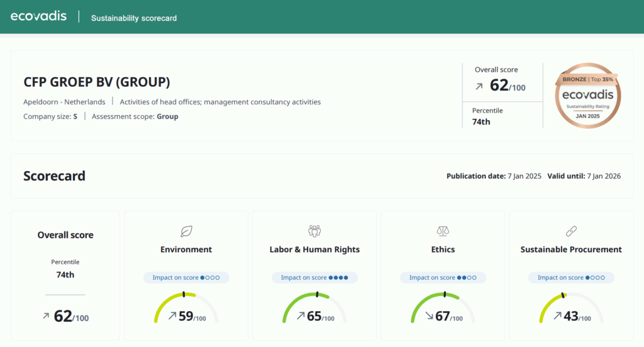Click the Sustainability scorecard header title
Screen dimensions: 644x347
pyautogui.click(x=134, y=18)
